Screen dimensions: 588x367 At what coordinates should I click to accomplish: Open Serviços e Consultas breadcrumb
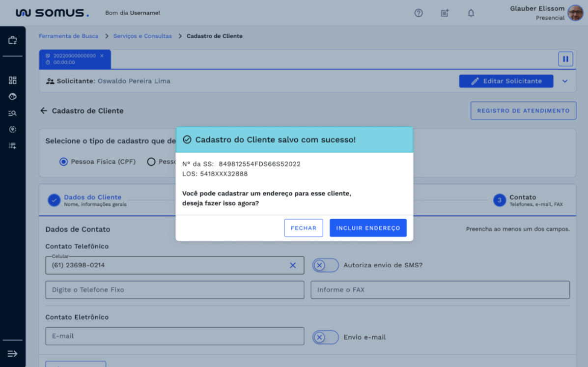[x=142, y=36]
